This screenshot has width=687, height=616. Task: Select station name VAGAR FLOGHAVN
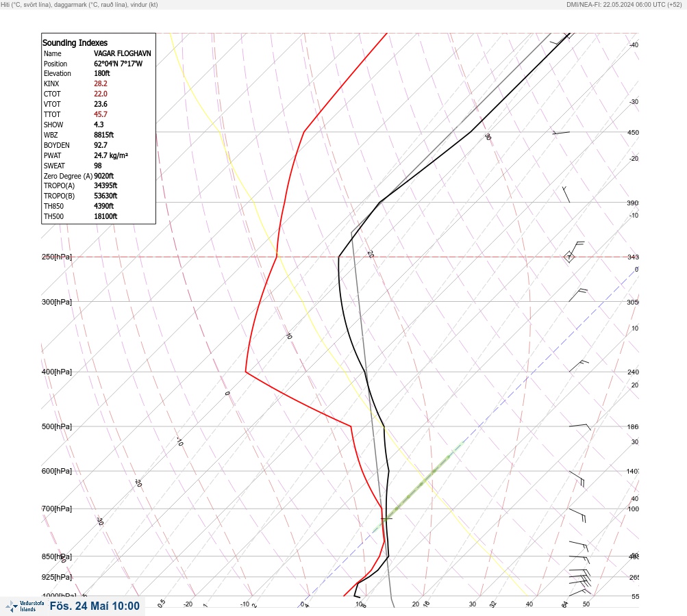click(122, 53)
